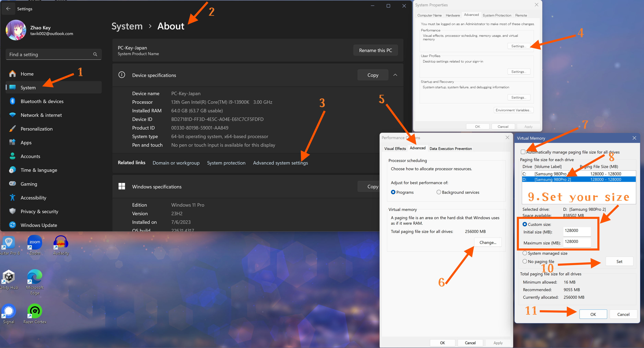Screen dimensions: 644x348
Task: Click Environment Variables button
Action: pos(513,110)
